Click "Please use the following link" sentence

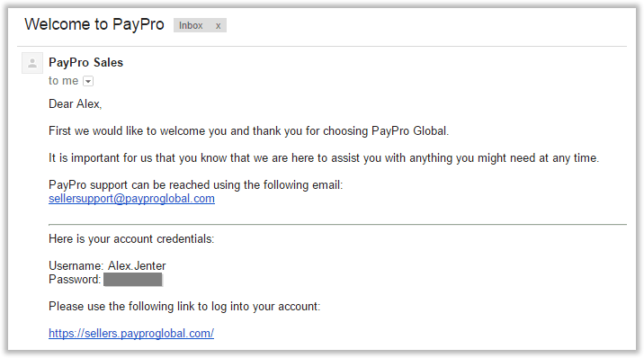(x=184, y=307)
